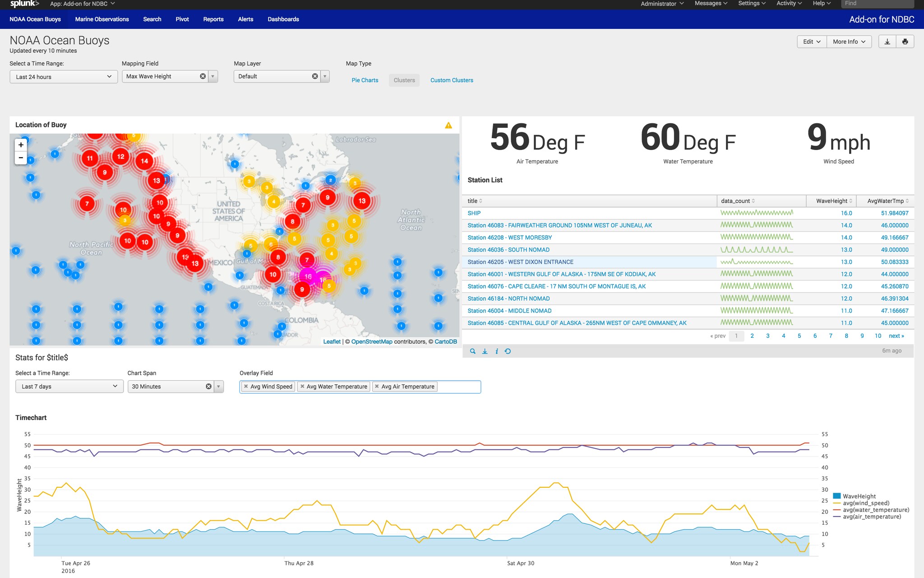Sort the table by the title column
The image size is (924, 578).
[x=475, y=201]
